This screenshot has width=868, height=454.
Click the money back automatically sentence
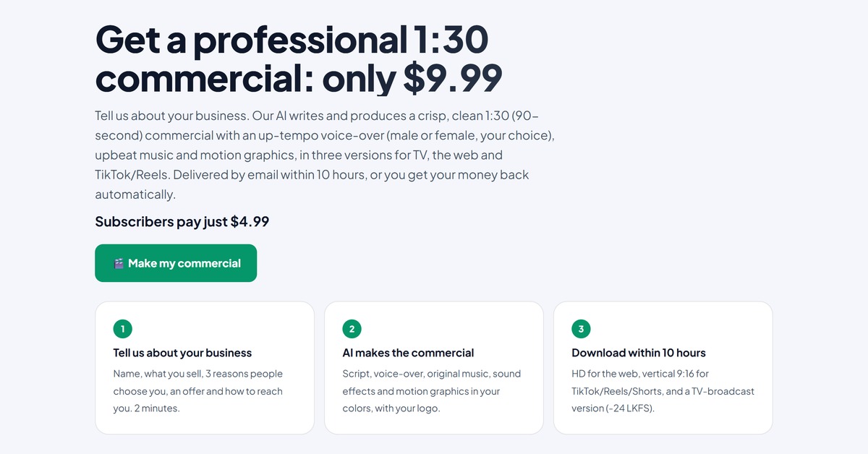click(312, 184)
